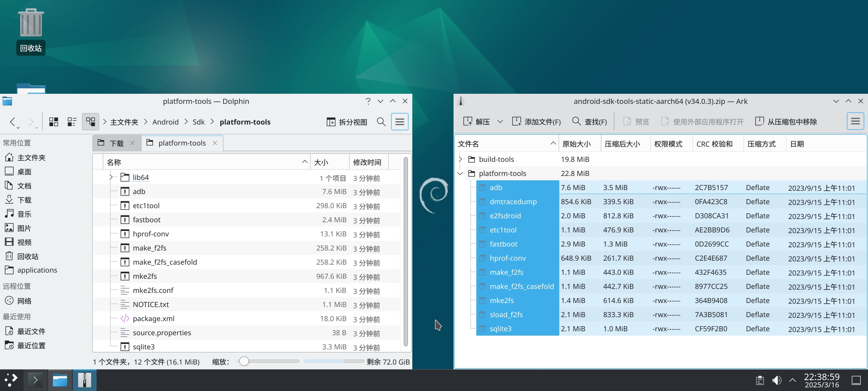Expand the build-tools folder in Ark

(460, 159)
